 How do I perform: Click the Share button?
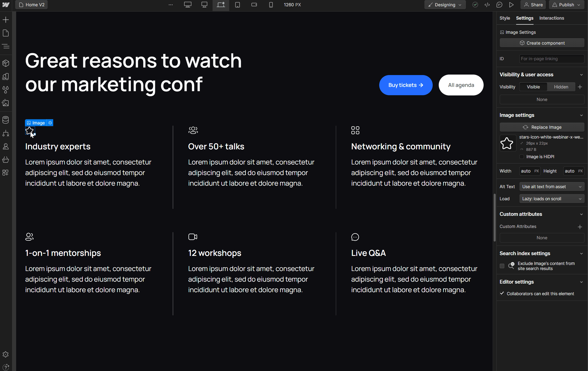pos(533,5)
